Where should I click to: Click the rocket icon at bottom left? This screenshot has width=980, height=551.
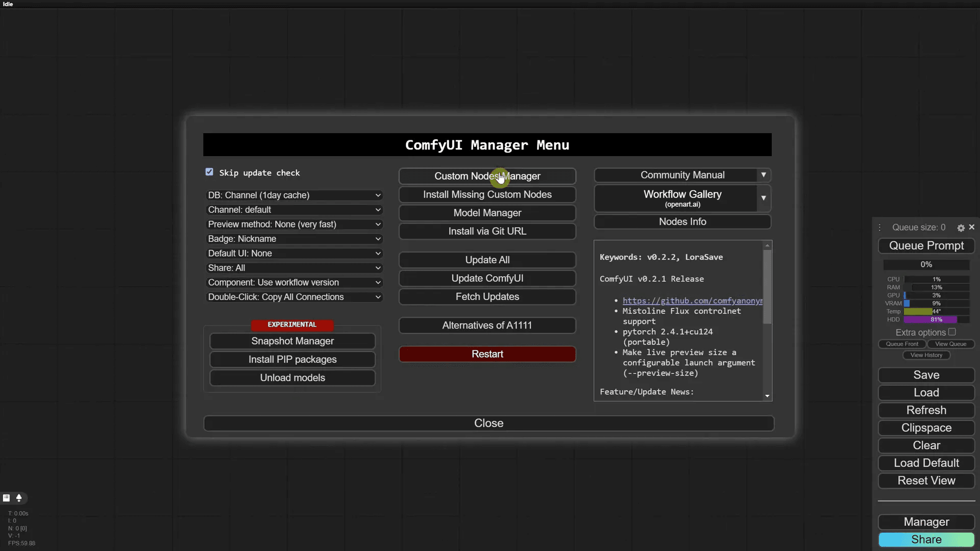pos(19,498)
